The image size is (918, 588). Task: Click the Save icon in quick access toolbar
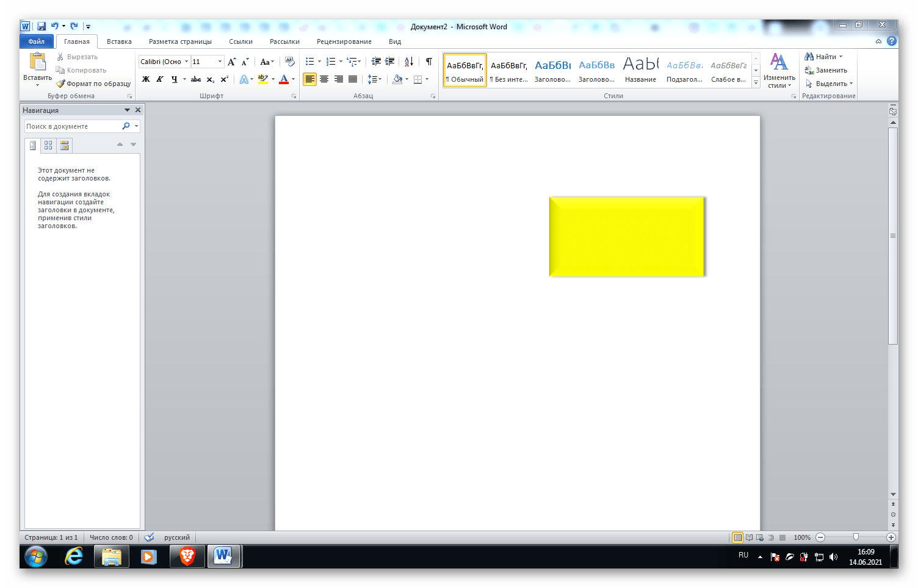42,26
